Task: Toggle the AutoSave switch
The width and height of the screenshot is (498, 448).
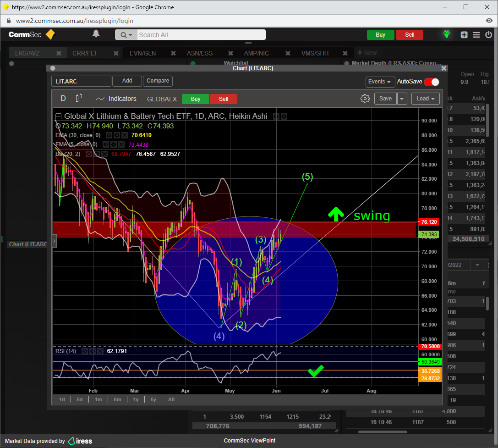Action: coord(432,82)
